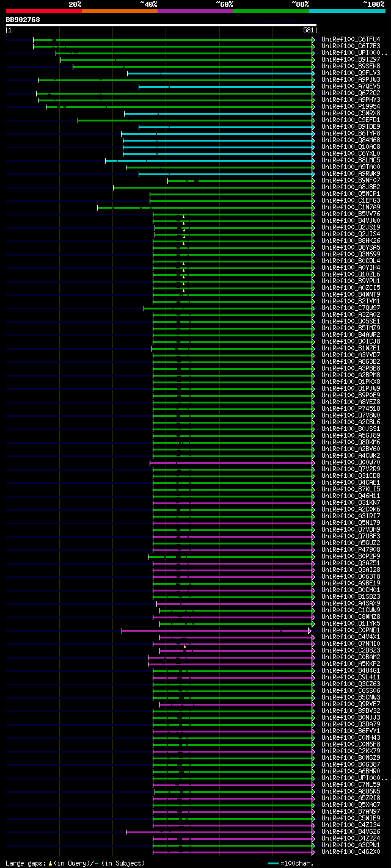Open hit UniRef100_C6TFU4
This screenshot has width=391, height=868.
click(351, 40)
